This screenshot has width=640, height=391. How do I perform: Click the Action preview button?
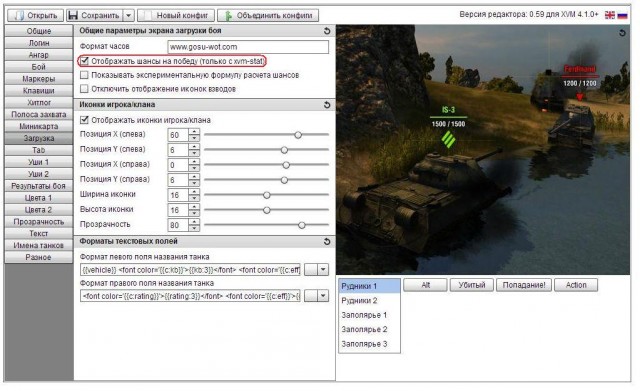point(576,285)
